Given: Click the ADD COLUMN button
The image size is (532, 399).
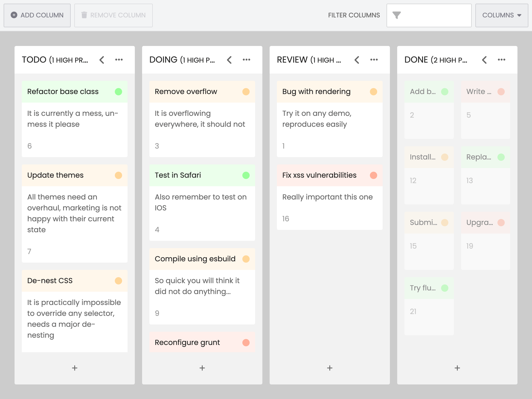Looking at the screenshot, I should point(37,15).
